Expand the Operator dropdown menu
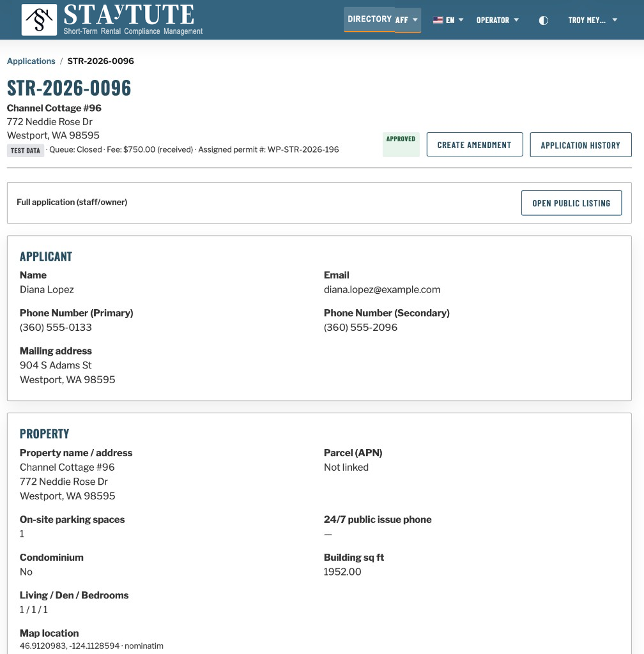The width and height of the screenshot is (644, 654). (498, 20)
